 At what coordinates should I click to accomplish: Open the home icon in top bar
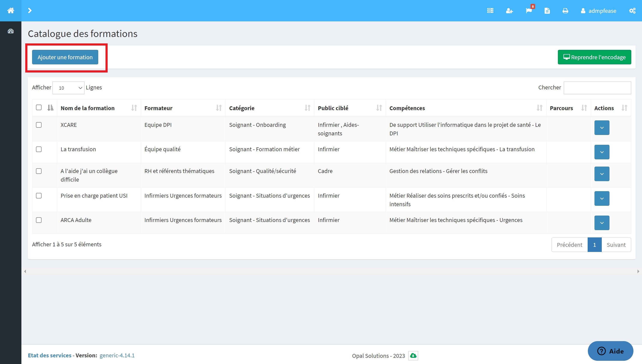[10, 10]
